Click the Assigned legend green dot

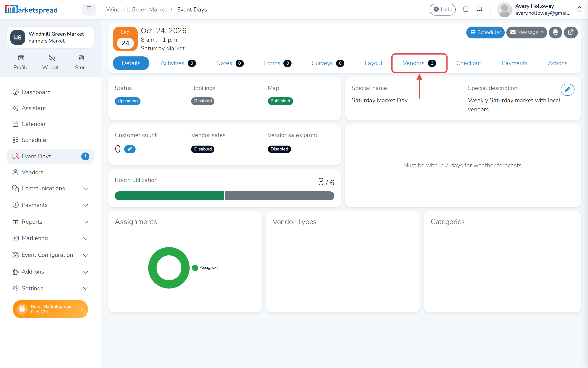tap(195, 267)
